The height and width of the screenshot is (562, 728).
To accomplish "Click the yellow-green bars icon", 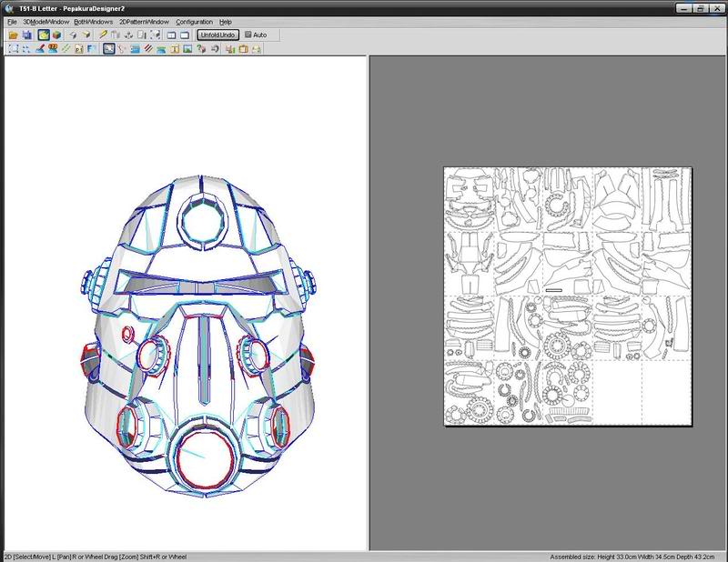I will [x=230, y=49].
